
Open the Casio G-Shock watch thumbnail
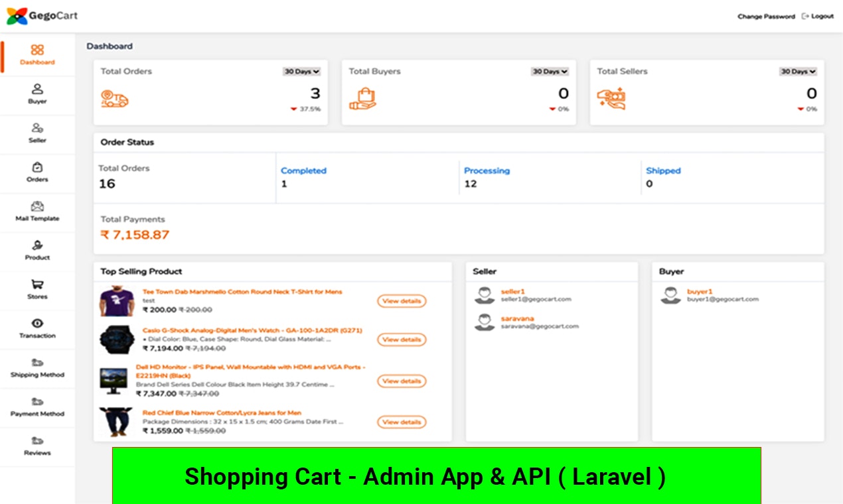(117, 340)
